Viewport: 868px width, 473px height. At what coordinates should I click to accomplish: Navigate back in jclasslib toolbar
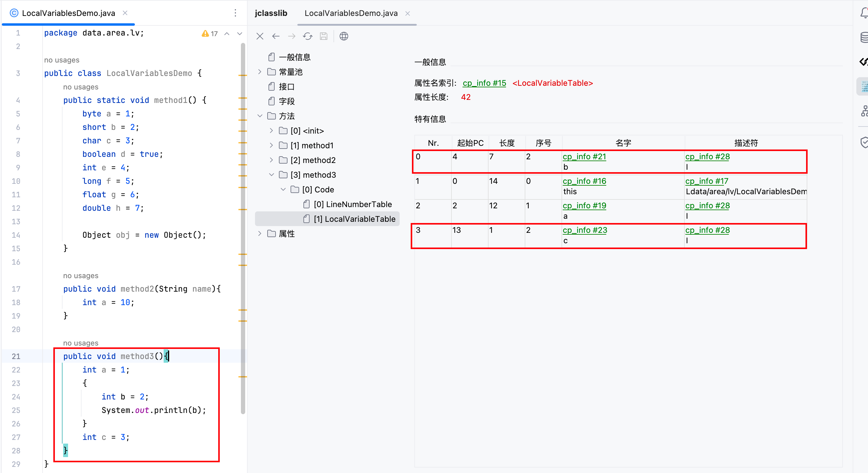click(276, 36)
